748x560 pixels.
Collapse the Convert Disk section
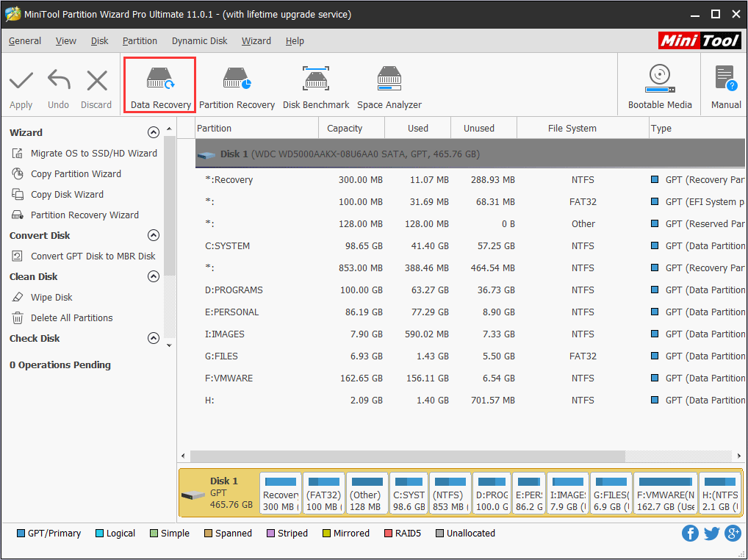pyautogui.click(x=154, y=236)
